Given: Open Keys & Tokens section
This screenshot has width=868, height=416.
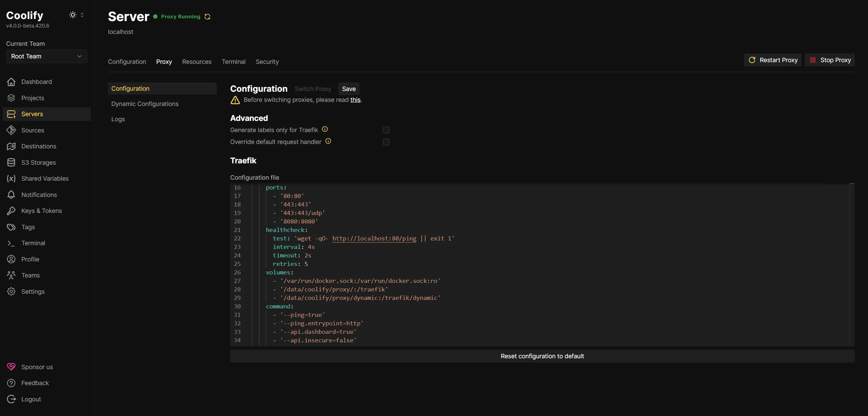Looking at the screenshot, I should point(41,211).
